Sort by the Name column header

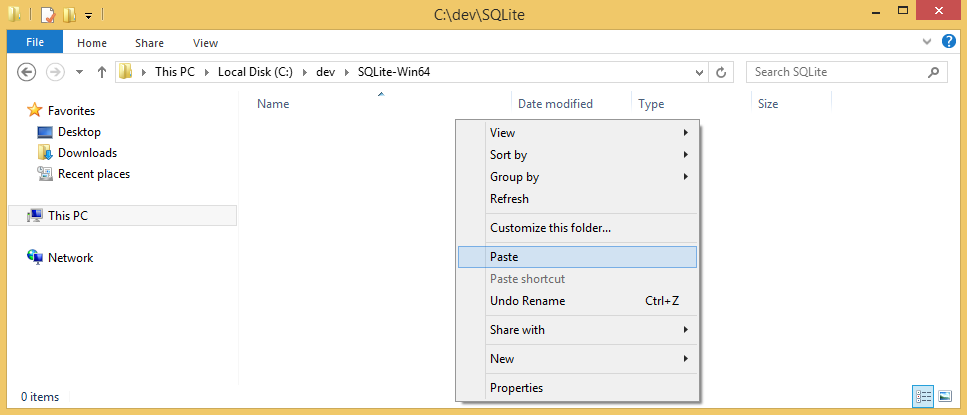click(x=273, y=104)
